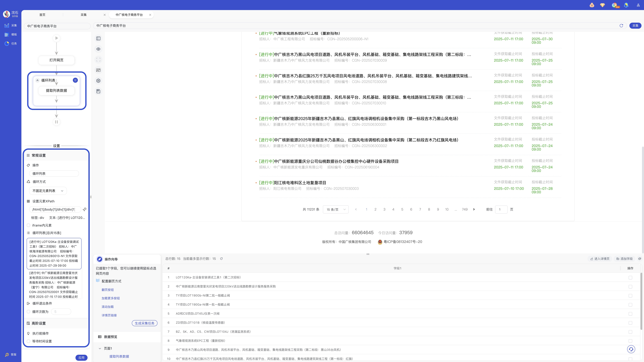The image size is (644, 362).
Task: Open the 不固定元素列表 loop mode dropdown
Action: [48, 191]
